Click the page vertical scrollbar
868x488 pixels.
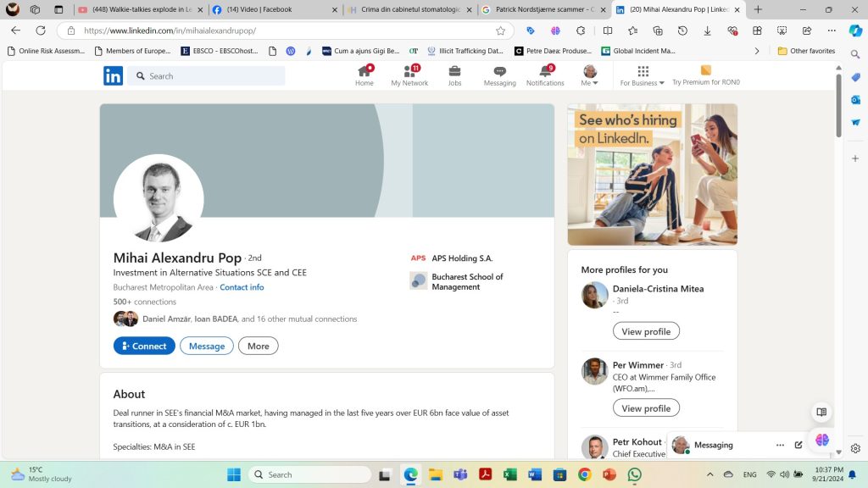(x=838, y=106)
